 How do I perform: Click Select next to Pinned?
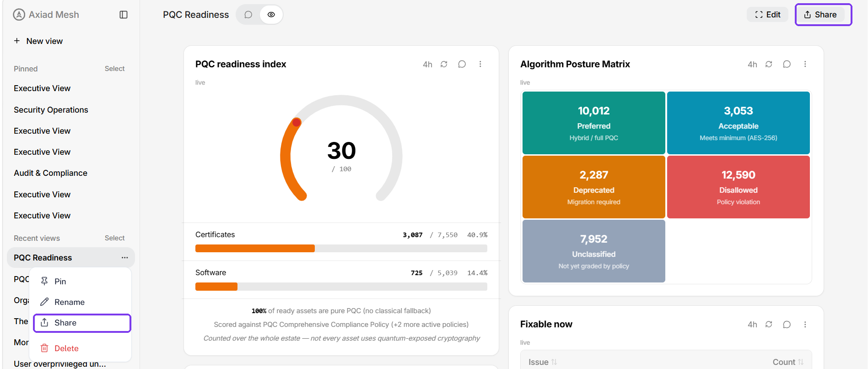click(x=114, y=69)
